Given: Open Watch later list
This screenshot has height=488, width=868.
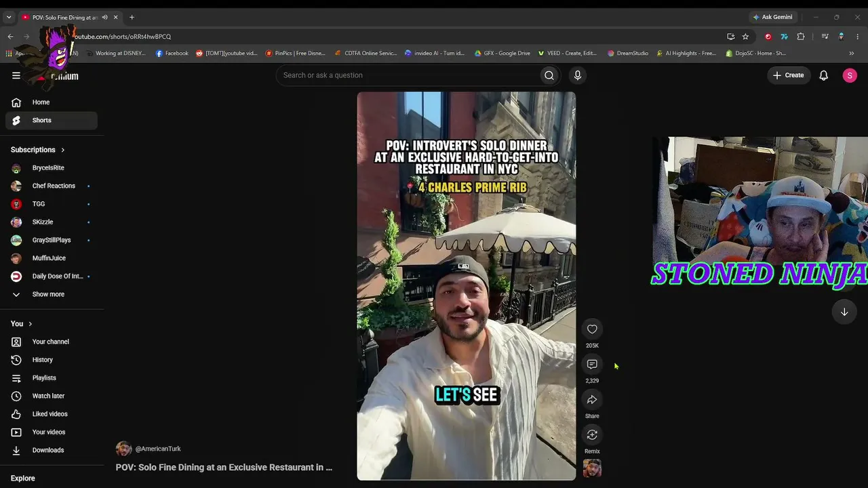Looking at the screenshot, I should coord(52,396).
